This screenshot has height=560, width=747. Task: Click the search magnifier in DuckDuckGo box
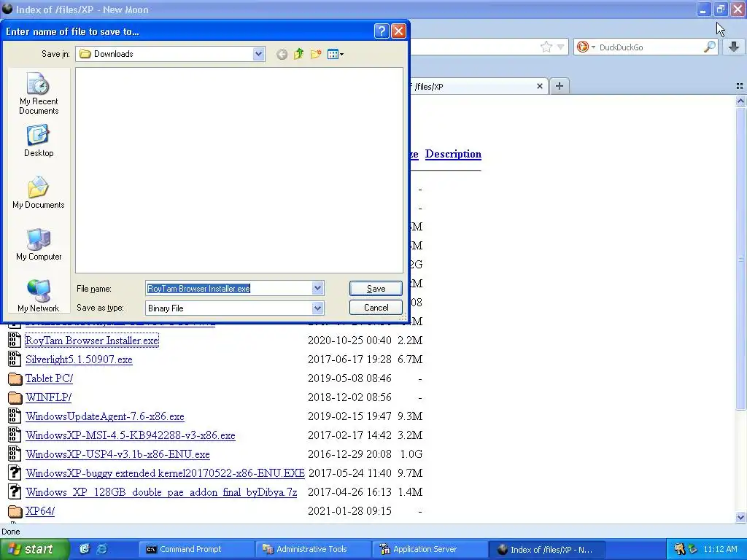[709, 47]
